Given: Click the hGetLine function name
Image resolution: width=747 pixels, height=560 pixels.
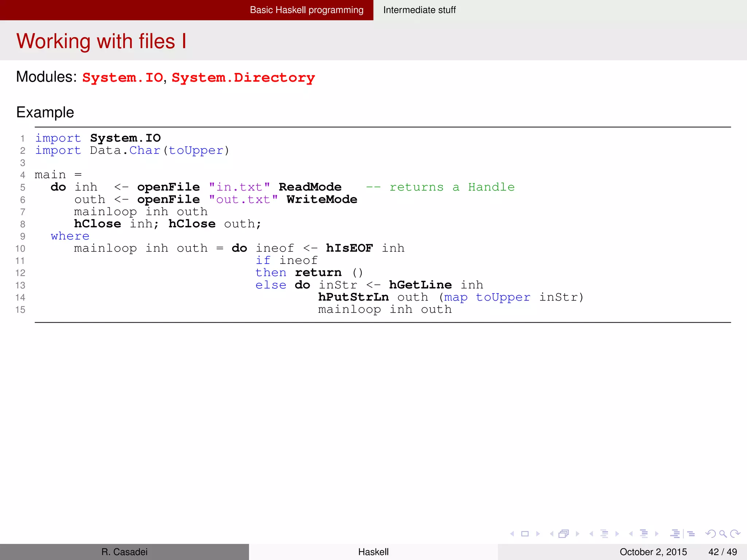Looking at the screenshot, I should click(420, 285).
